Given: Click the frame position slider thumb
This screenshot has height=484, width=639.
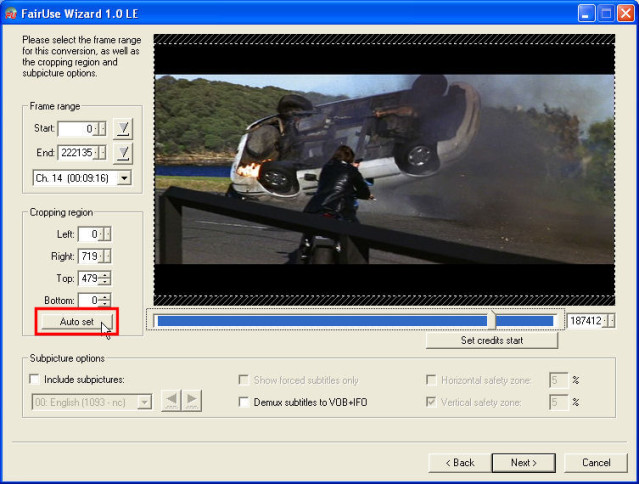Looking at the screenshot, I should pos(490,320).
